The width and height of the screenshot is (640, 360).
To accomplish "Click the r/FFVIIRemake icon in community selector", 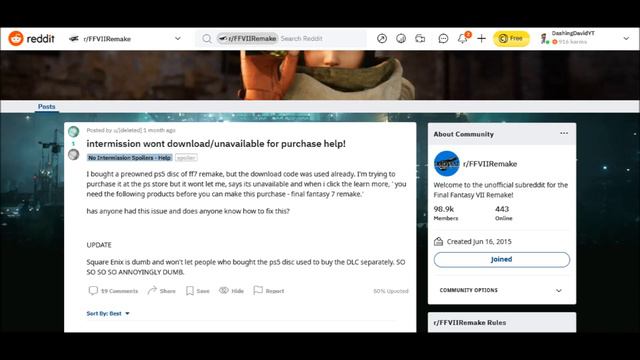I will [74, 39].
